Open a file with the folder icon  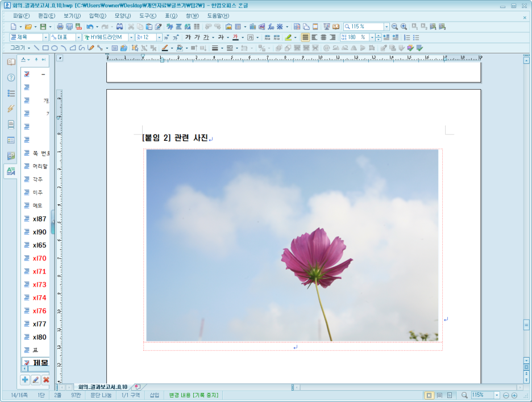[28, 27]
